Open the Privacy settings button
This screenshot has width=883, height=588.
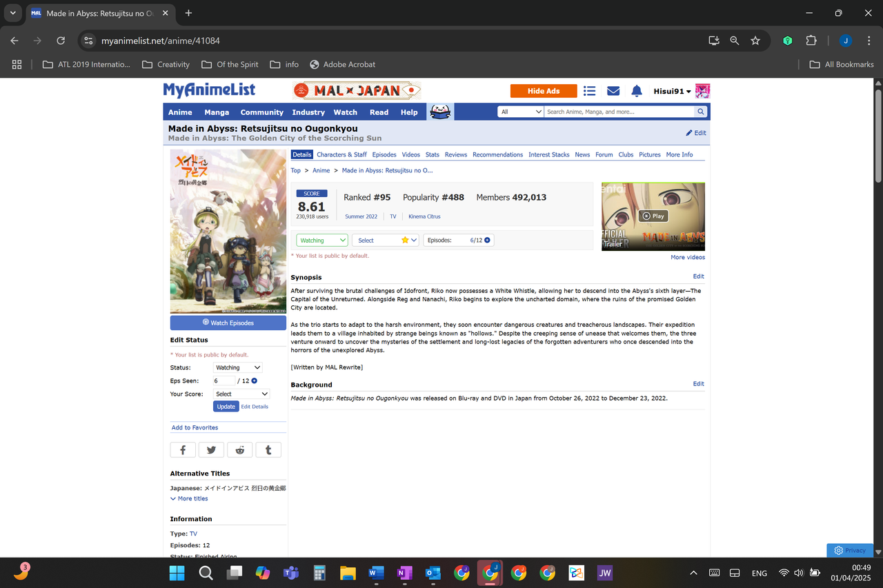click(850, 550)
